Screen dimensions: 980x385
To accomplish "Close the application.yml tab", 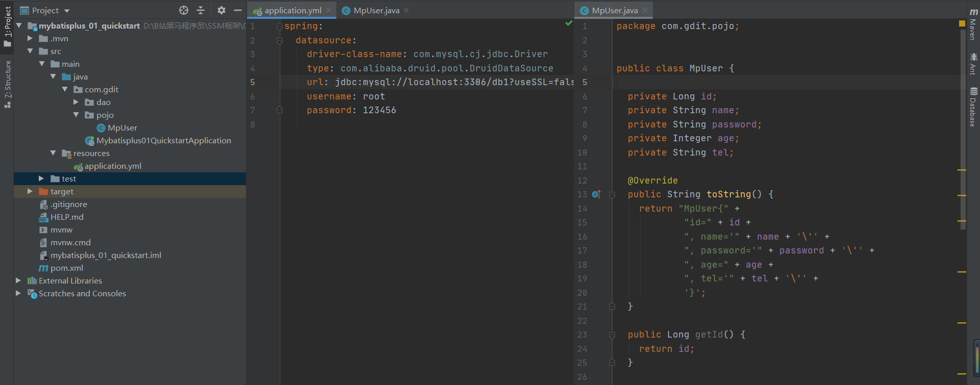I will pyautogui.click(x=329, y=10).
